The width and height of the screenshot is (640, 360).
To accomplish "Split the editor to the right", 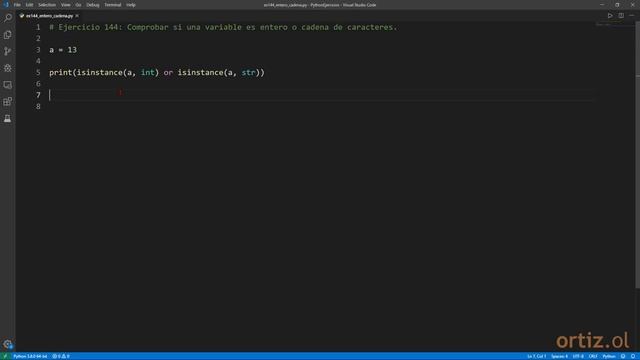I will [x=621, y=16].
